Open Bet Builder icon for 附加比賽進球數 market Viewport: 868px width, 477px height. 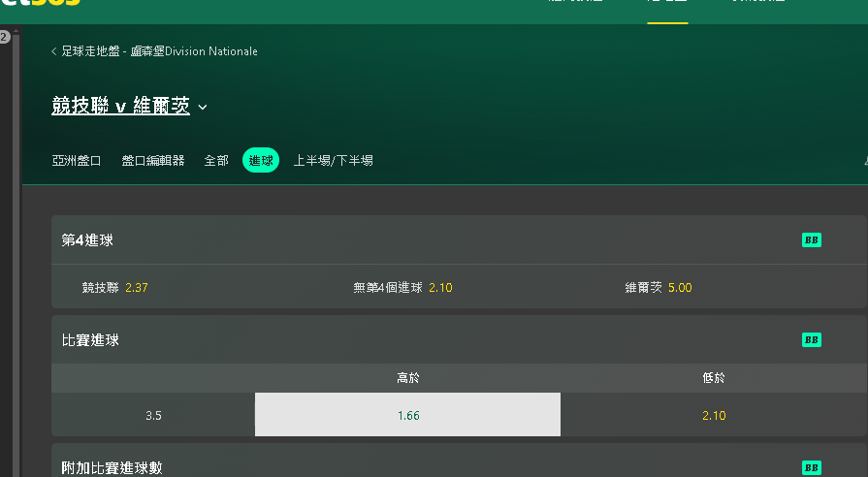click(x=811, y=467)
